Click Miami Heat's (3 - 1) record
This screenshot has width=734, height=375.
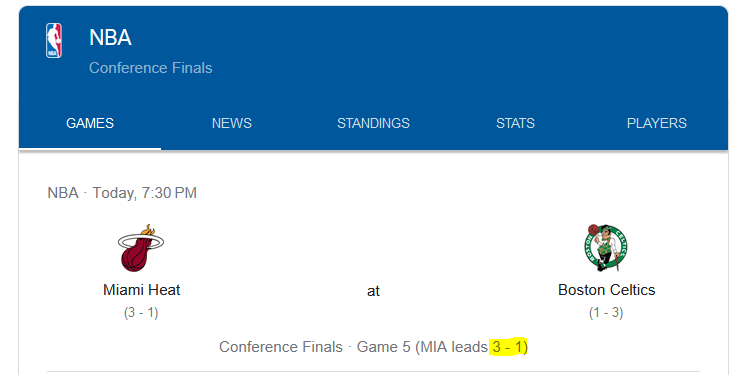(x=141, y=312)
